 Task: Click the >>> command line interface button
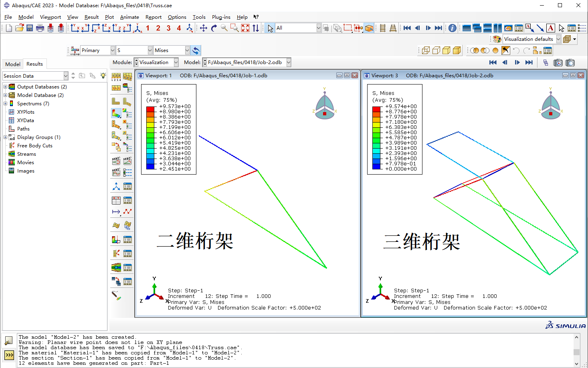point(9,355)
